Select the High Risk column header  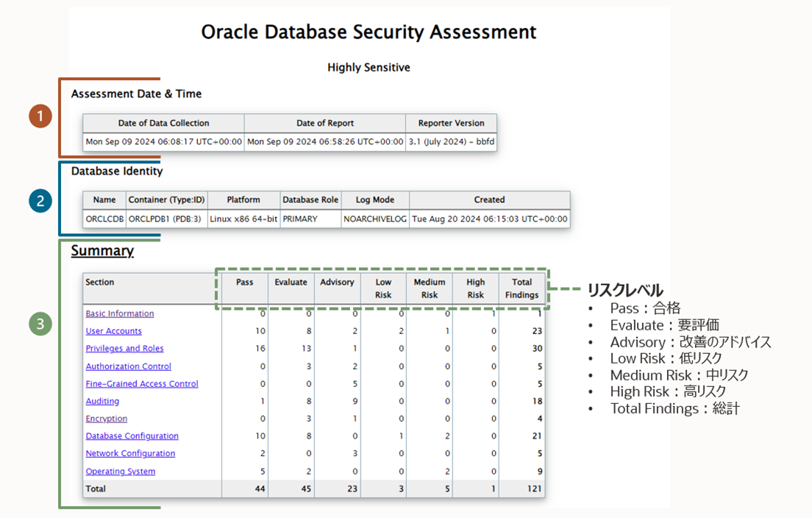476,288
